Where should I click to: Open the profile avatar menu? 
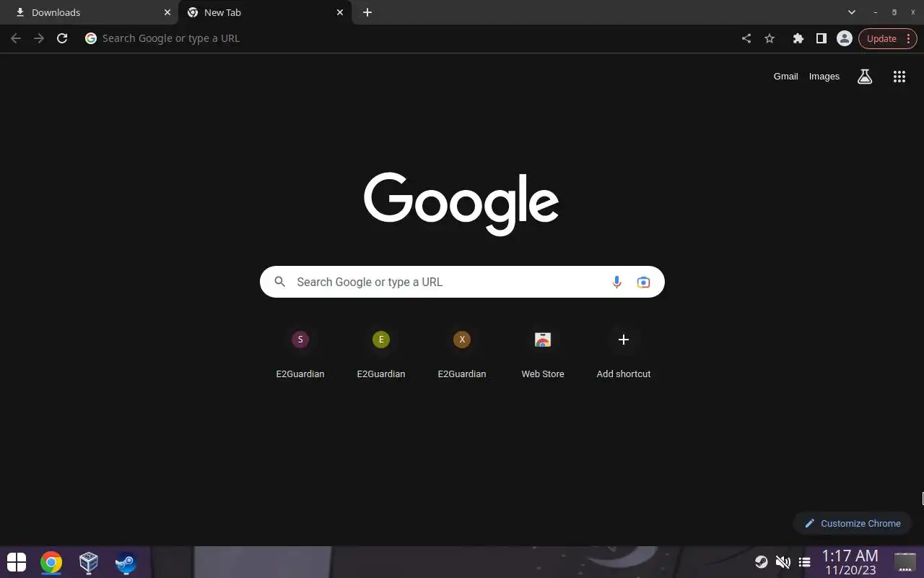tap(845, 38)
